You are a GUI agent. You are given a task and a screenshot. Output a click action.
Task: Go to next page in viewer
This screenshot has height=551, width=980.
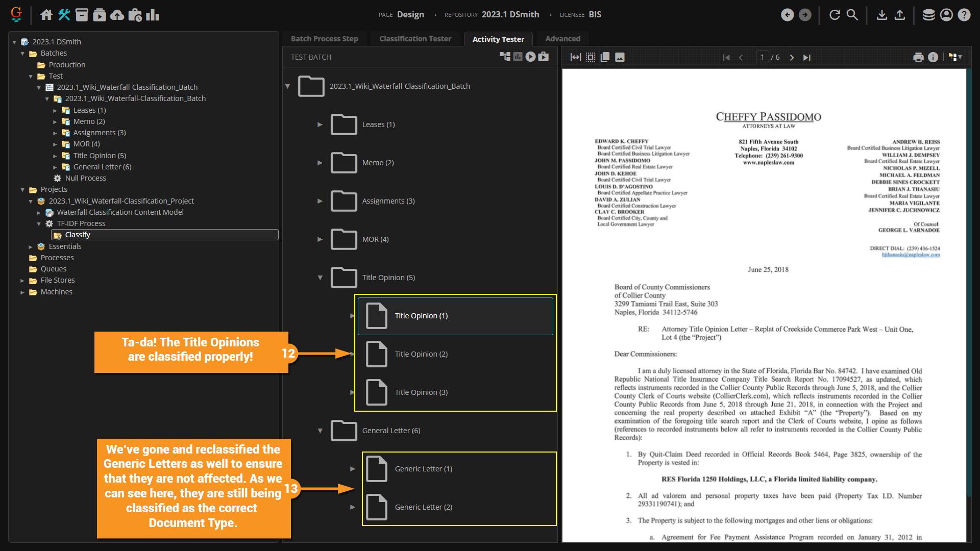[792, 57]
